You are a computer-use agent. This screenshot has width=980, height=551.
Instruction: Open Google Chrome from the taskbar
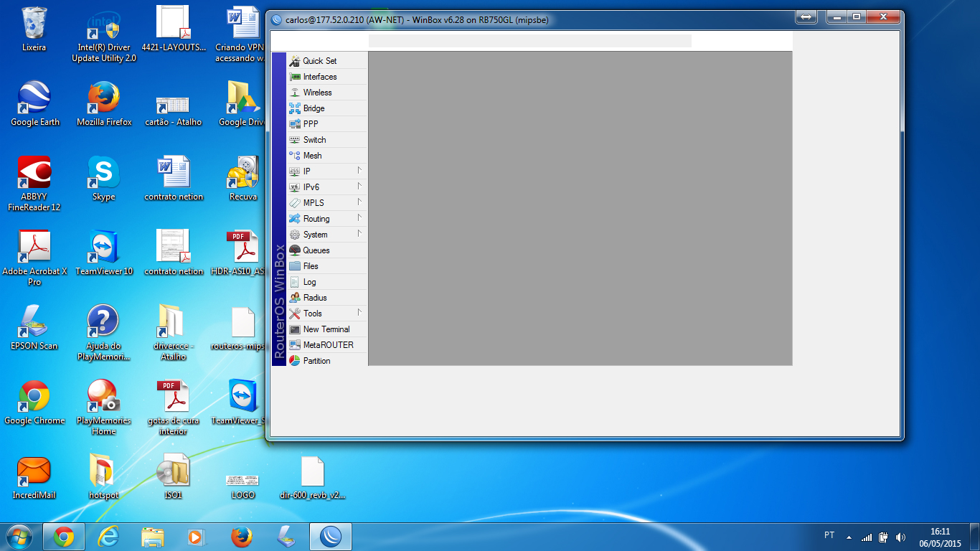pos(63,537)
